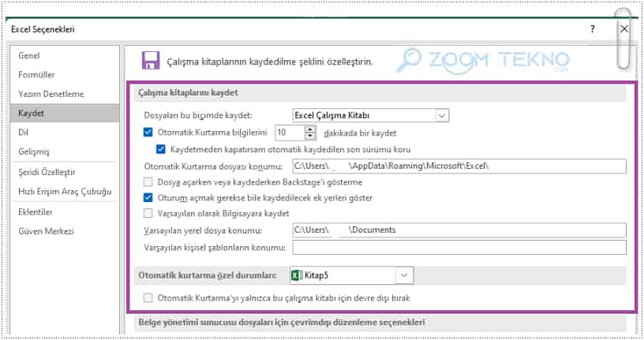The image size is (644, 340).
Task: Check Otomatik Kurtarma'yı devre dışı bırak
Action: pyautogui.click(x=148, y=297)
